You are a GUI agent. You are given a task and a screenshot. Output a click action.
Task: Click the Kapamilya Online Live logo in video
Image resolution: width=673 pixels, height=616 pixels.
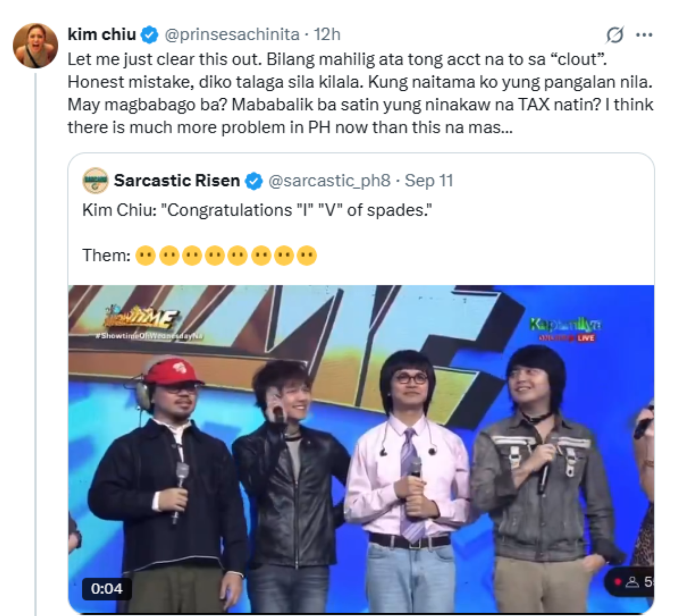tap(565, 329)
